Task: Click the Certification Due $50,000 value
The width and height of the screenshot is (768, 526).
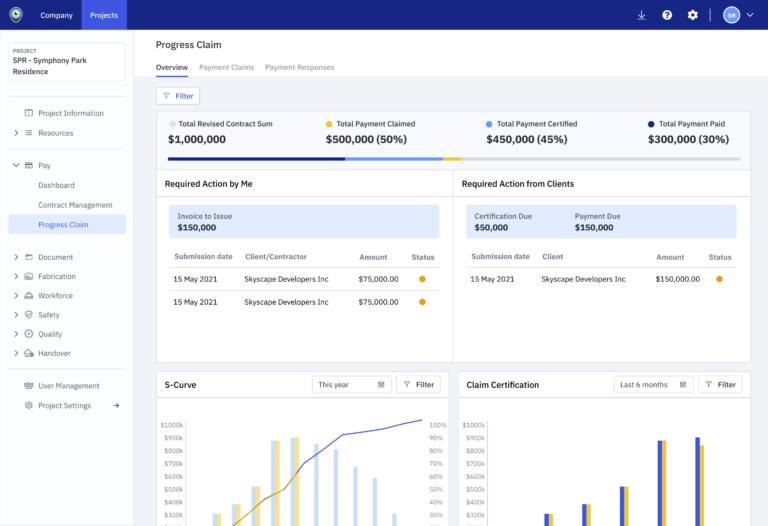Action: [x=491, y=228]
